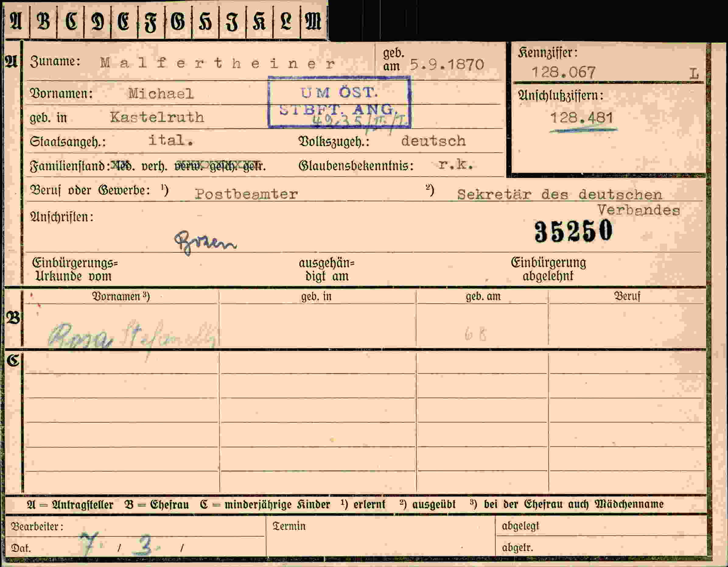Click the blue UM ÖST. stamp

(339, 102)
